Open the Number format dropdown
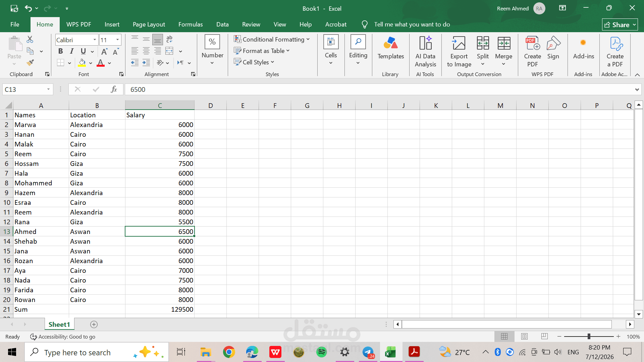This screenshot has height=362, width=644. tap(212, 50)
